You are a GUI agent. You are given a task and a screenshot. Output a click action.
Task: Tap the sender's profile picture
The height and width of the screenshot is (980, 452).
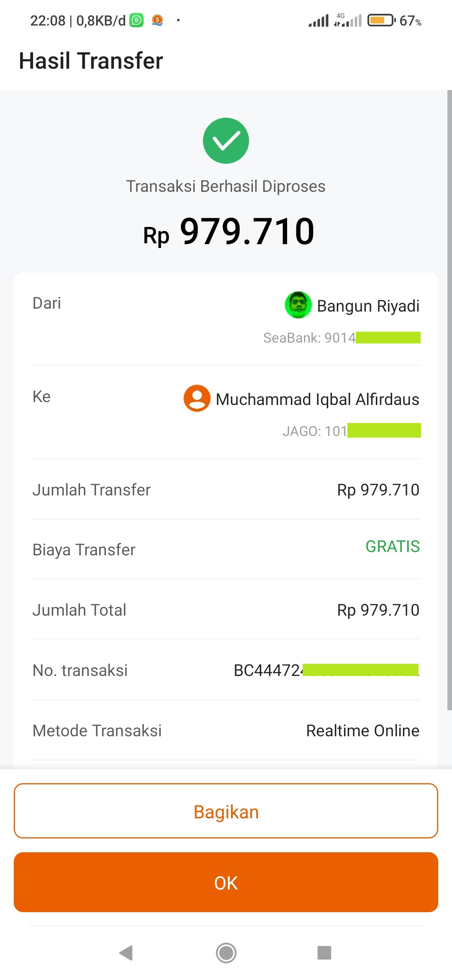pyautogui.click(x=298, y=305)
